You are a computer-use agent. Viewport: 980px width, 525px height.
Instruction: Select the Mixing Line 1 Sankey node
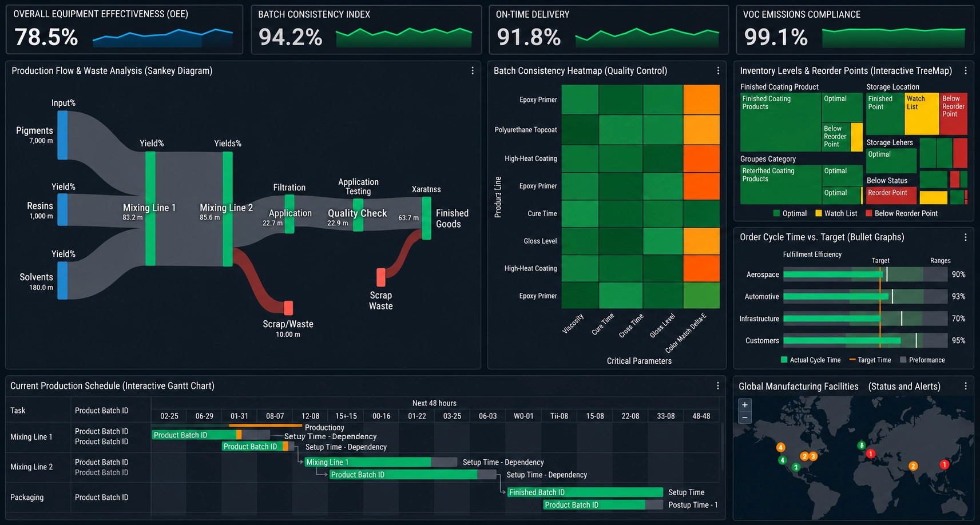pos(150,208)
